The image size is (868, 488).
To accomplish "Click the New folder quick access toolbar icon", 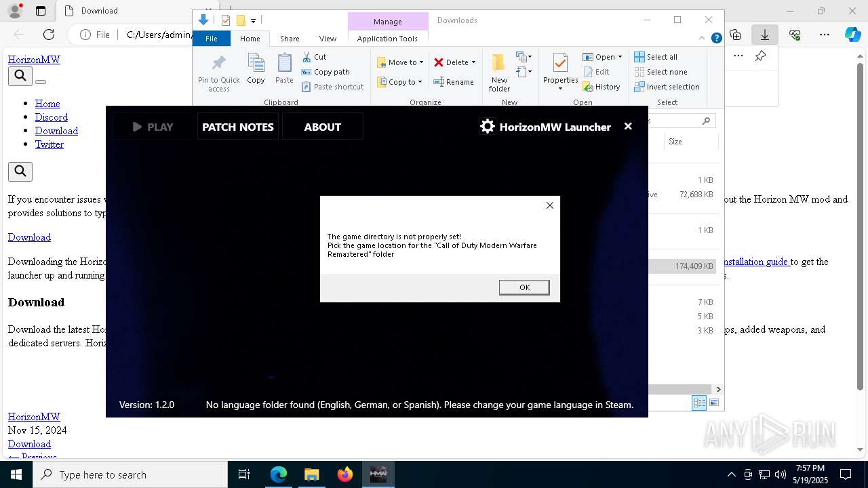I will click(241, 20).
